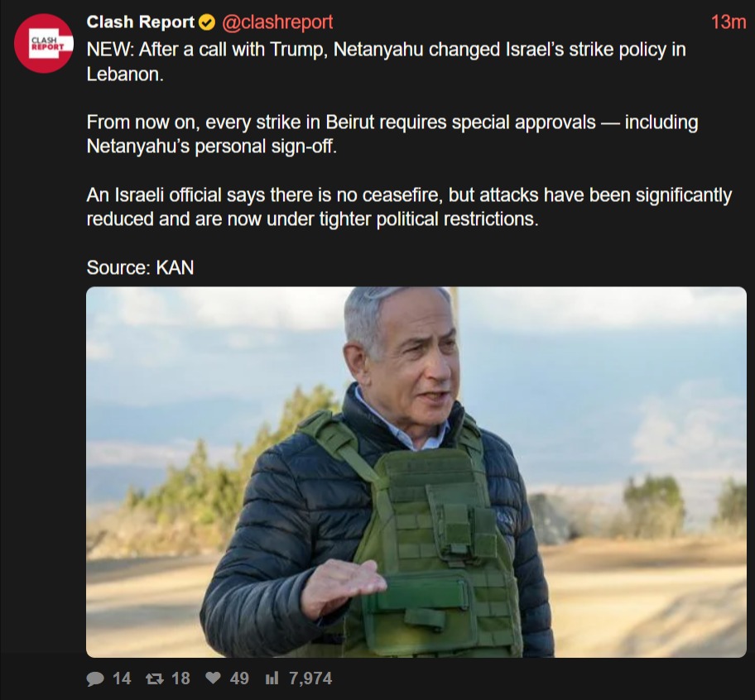
Task: Click the repost count 18
Action: tap(180, 678)
